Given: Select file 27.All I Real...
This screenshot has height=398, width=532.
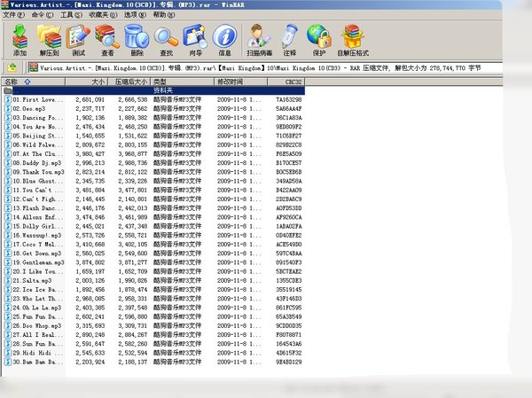Looking at the screenshot, I should 153,335.
